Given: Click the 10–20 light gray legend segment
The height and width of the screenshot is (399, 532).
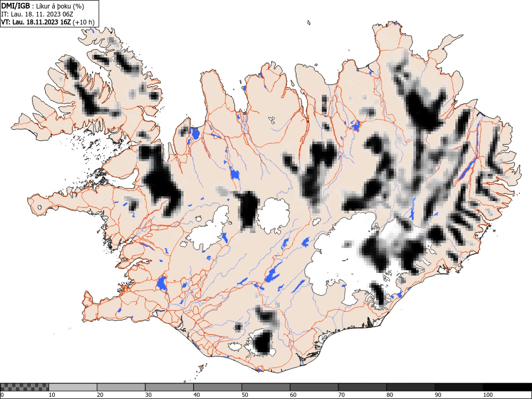Looking at the screenshot, I should click(73, 387).
